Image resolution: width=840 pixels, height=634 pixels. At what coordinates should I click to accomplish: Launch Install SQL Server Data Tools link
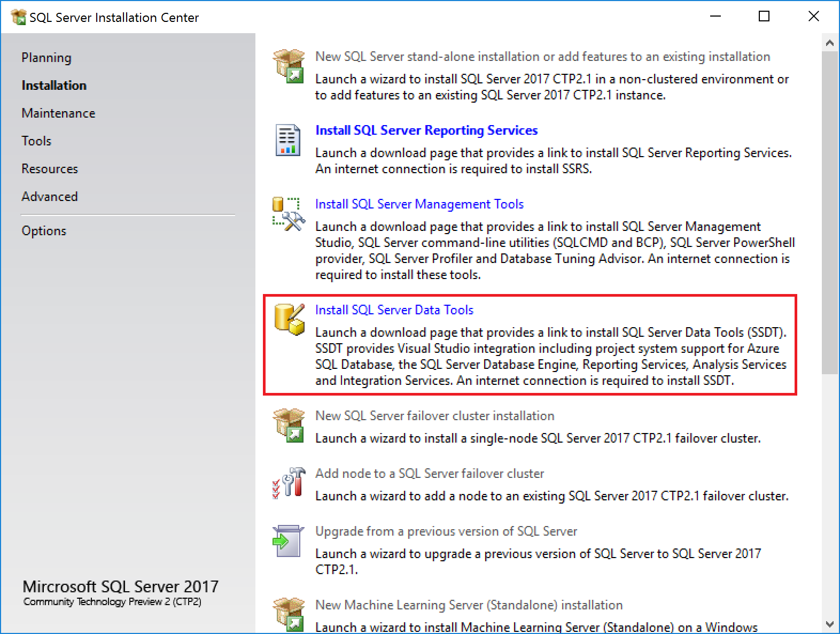(394, 310)
